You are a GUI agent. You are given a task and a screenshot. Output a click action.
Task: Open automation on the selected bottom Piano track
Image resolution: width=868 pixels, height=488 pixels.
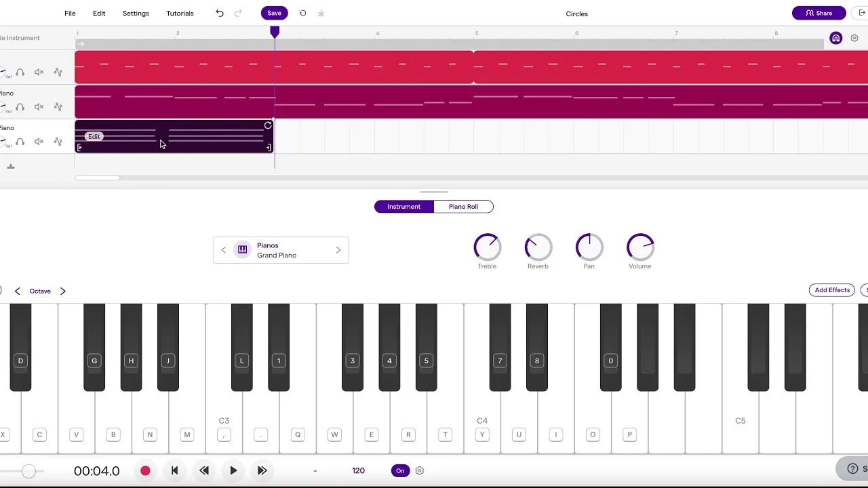pos(58,142)
